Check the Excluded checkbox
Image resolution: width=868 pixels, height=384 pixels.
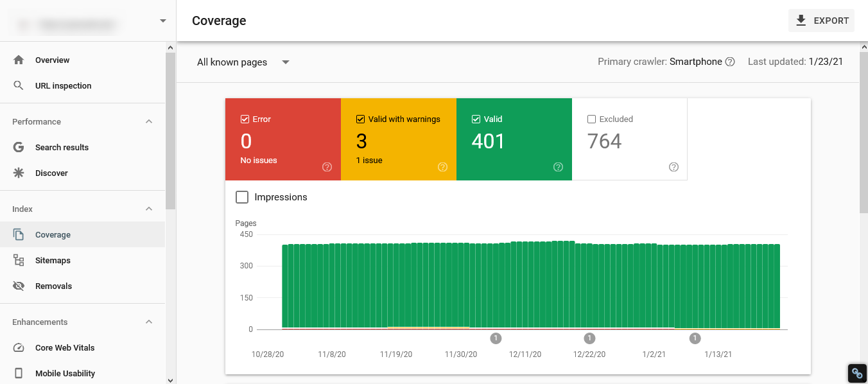pyautogui.click(x=591, y=119)
